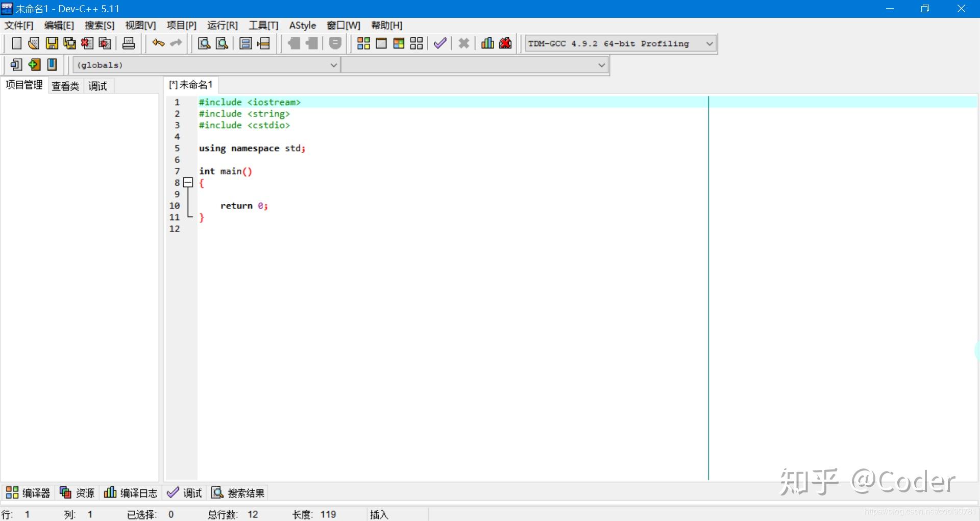The width and height of the screenshot is (980, 521).
Task: Click the insert icon with the green plus
Action: (x=34, y=65)
